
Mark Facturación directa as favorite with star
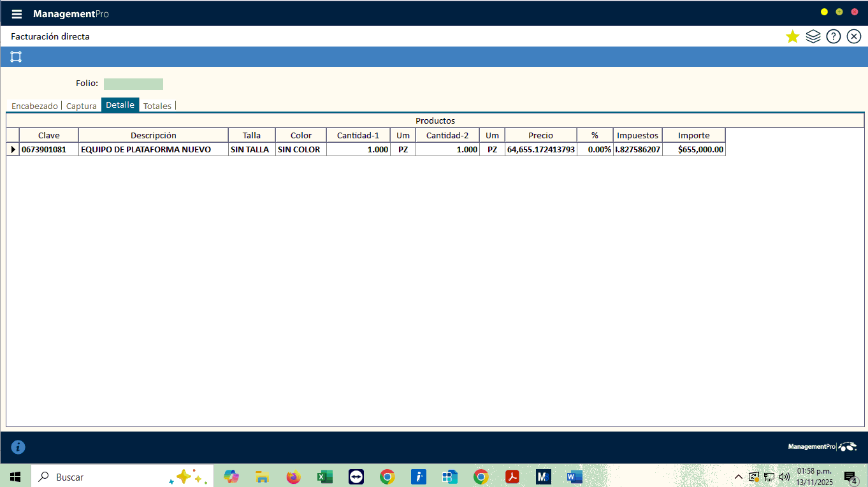click(x=792, y=36)
